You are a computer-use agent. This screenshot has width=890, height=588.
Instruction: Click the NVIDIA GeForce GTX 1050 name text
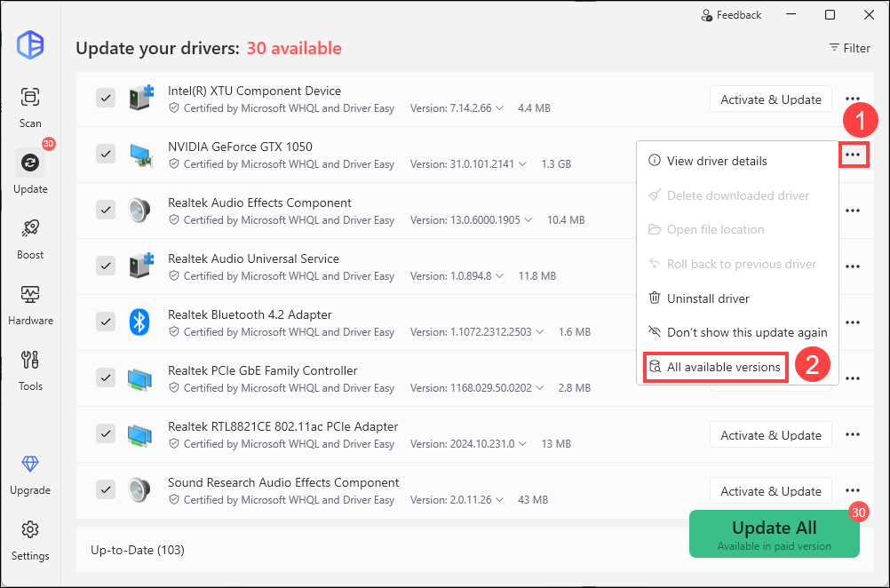coord(240,147)
